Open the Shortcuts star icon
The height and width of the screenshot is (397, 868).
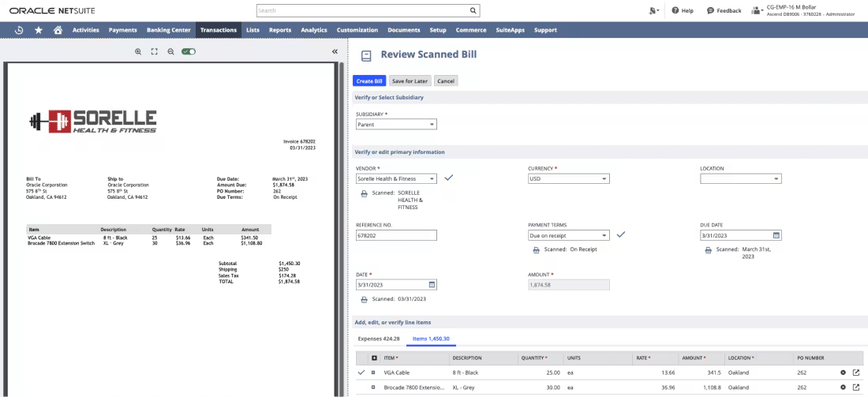pyautogui.click(x=38, y=30)
